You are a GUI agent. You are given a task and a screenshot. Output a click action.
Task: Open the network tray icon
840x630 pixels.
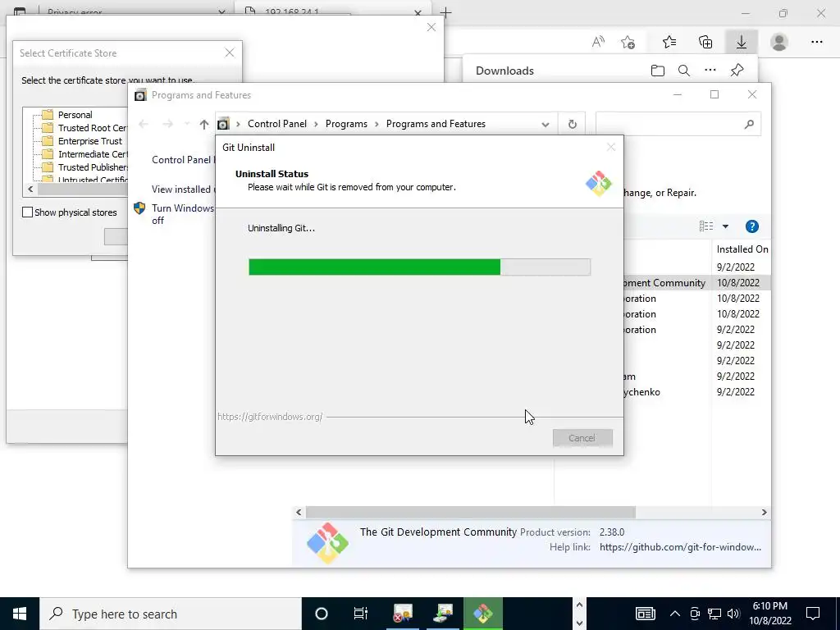coord(714,614)
